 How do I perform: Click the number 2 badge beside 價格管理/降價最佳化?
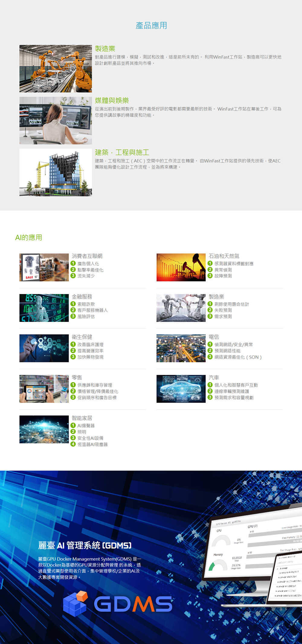tap(73, 391)
